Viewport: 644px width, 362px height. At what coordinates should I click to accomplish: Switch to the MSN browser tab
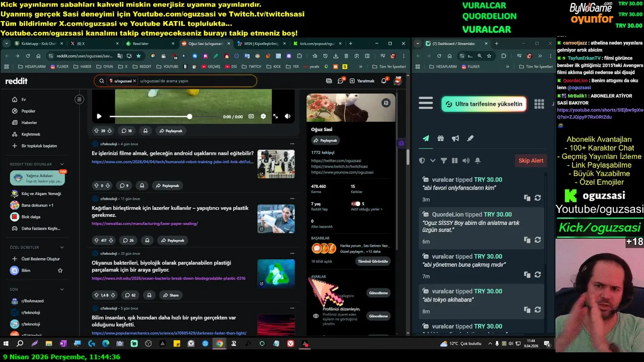coord(260,44)
